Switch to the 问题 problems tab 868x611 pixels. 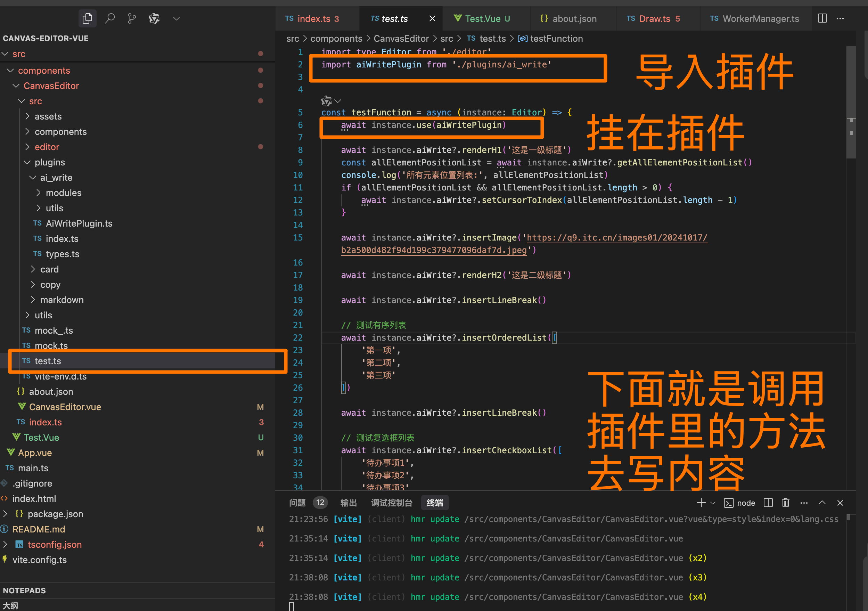(297, 503)
